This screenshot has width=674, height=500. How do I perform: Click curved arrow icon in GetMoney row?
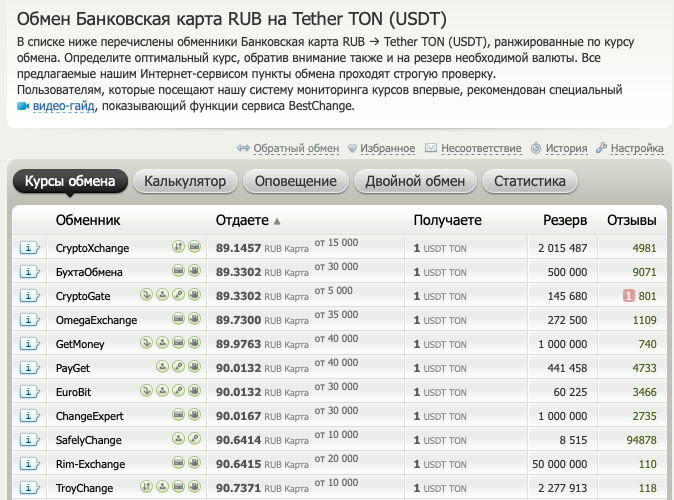[x=147, y=343]
